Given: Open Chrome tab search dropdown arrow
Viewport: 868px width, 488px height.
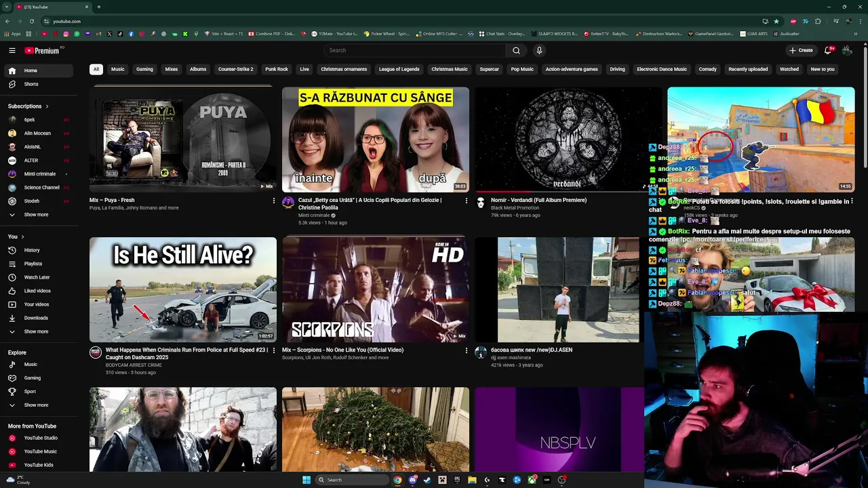Looking at the screenshot, I should (x=7, y=7).
